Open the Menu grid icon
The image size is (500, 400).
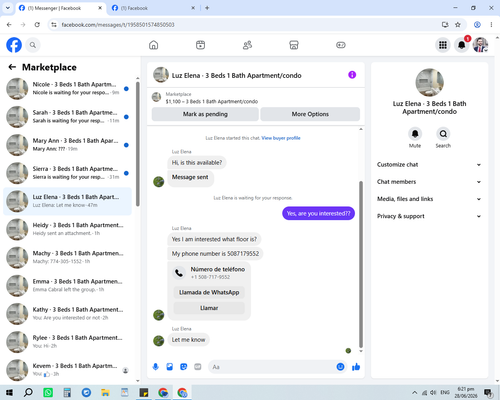point(443,45)
